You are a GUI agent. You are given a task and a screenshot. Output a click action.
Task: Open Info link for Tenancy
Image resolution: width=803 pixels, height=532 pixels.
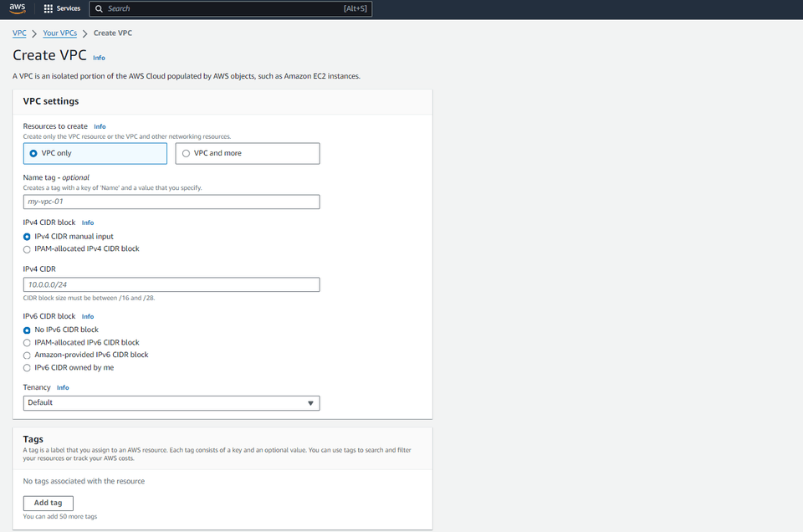tap(63, 387)
